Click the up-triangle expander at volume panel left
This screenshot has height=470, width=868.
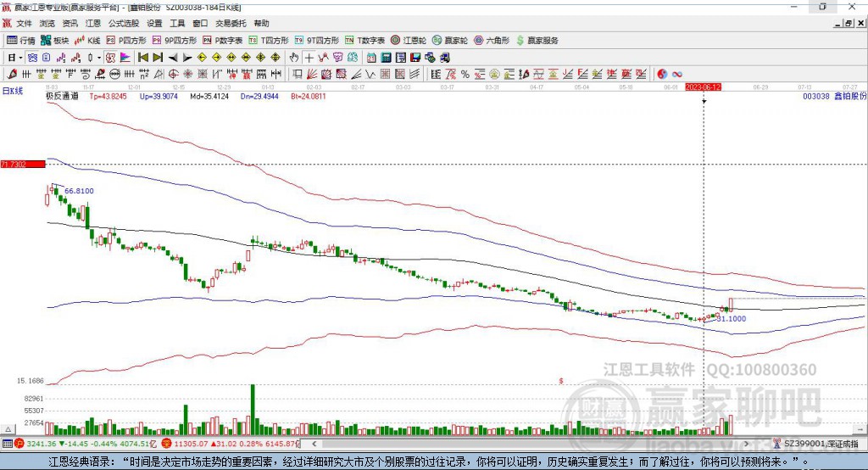[x=8, y=429]
